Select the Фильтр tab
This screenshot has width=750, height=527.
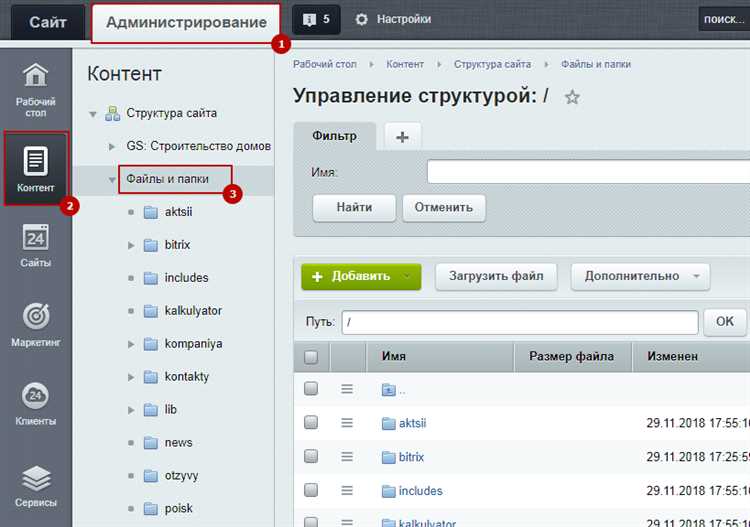[x=334, y=136]
